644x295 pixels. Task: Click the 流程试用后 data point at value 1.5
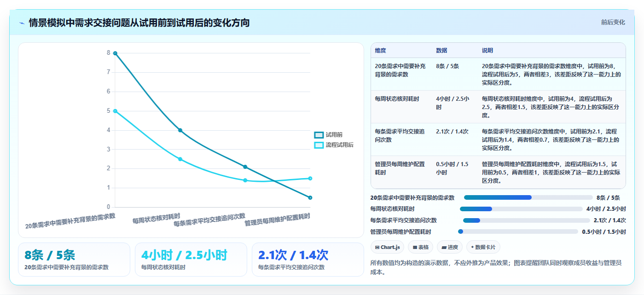tap(310, 179)
